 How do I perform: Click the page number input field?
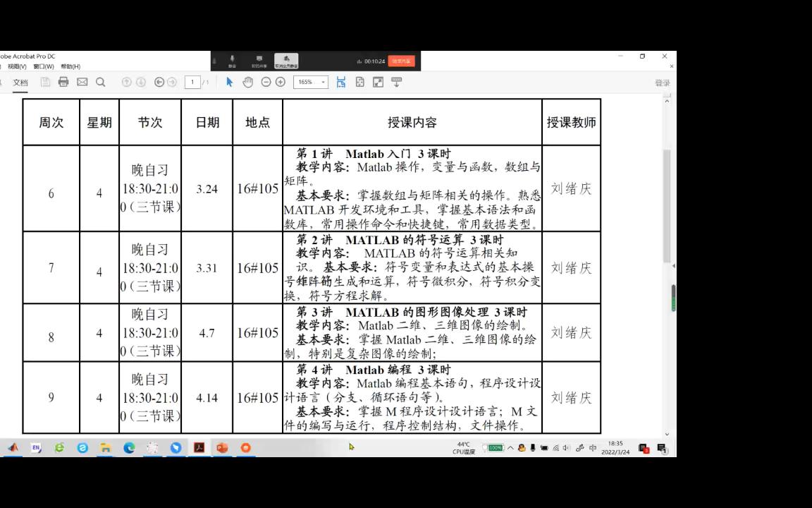[x=192, y=82]
